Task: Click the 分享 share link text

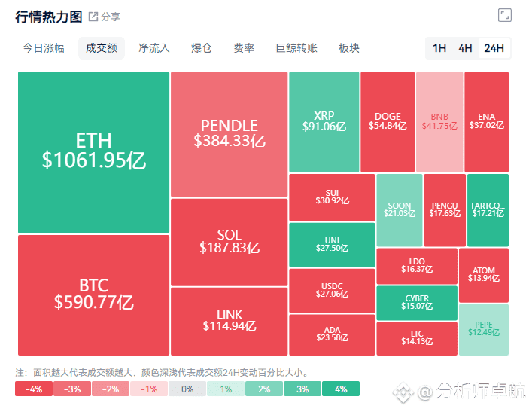Action: 111,17
